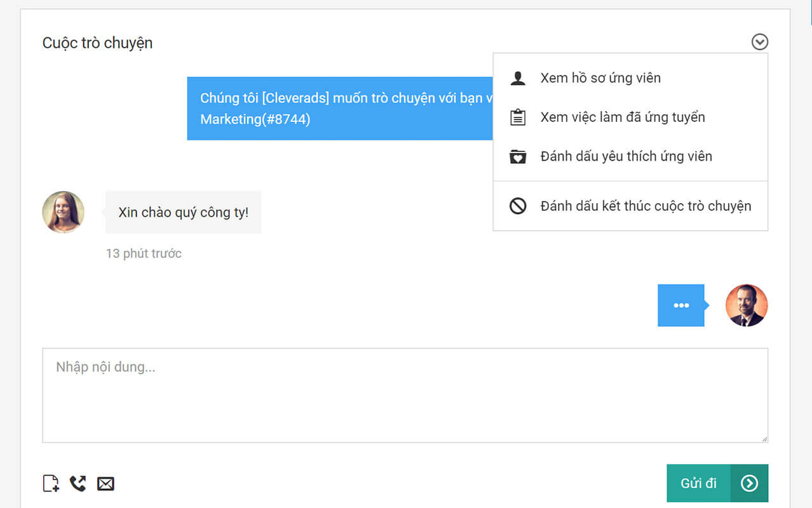The width and height of the screenshot is (812, 508).
Task: Click the blue Cleverads invitation message bubble
Action: [340, 109]
